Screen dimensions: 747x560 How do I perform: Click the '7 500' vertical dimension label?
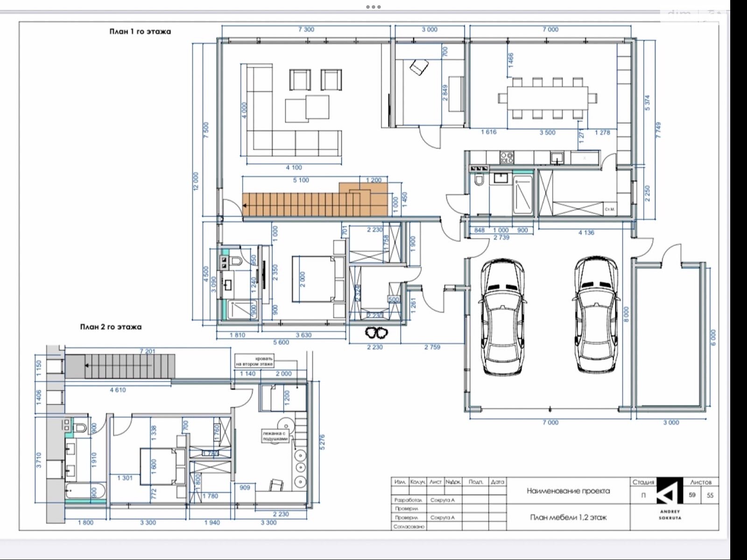[x=206, y=130]
